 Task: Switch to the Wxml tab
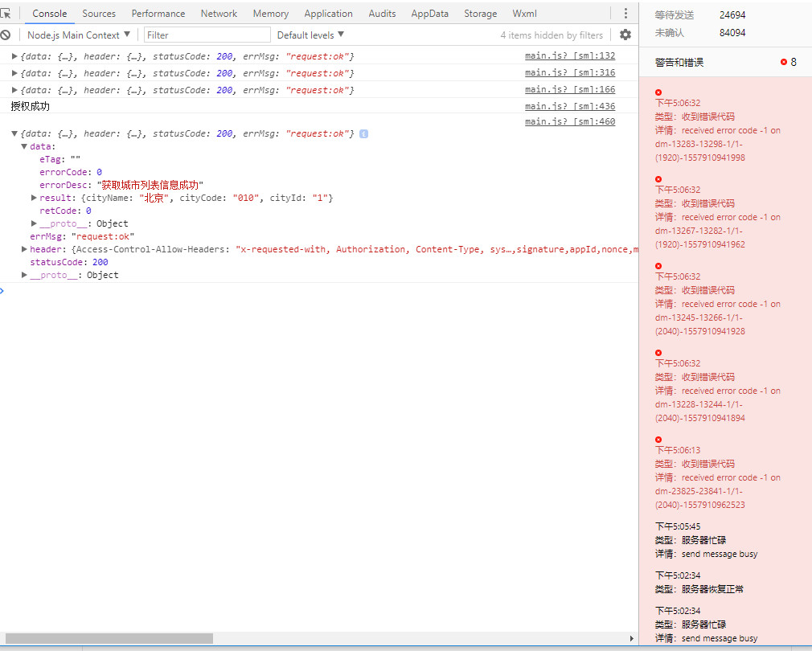pyautogui.click(x=524, y=14)
